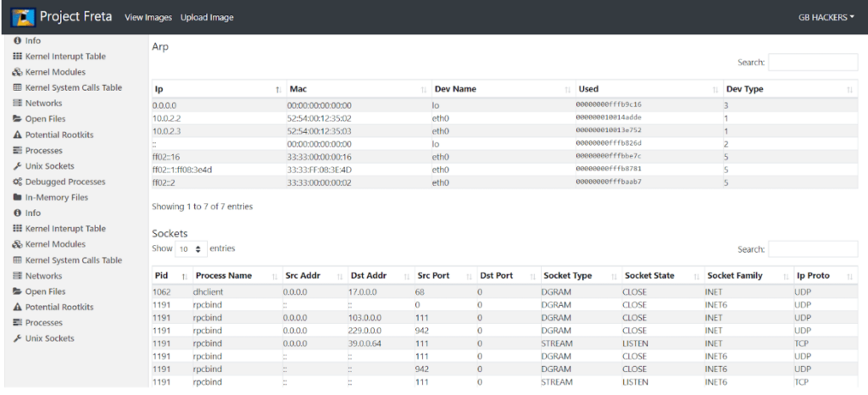The height and width of the screenshot is (395, 868).
Task: Click the Sockets table Search box
Action: pos(812,249)
